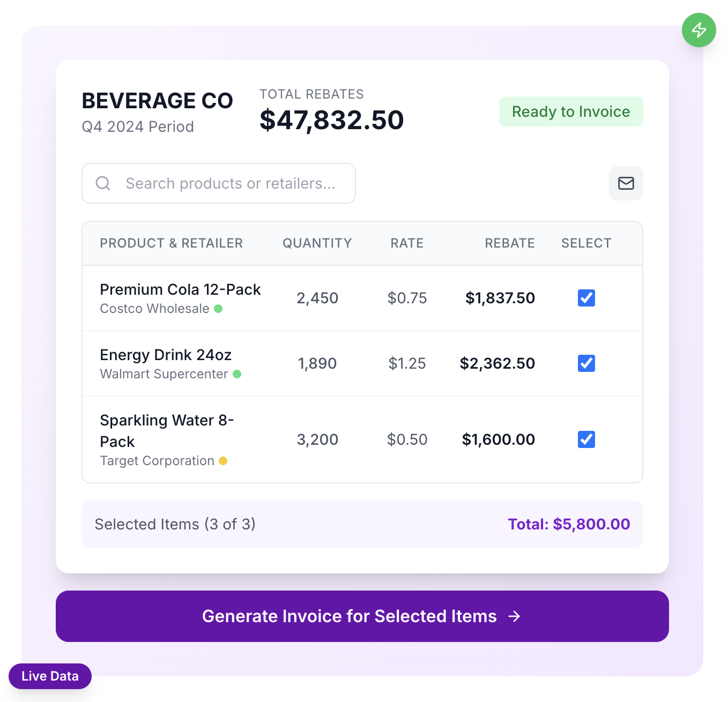Click the arrow icon inside the invoice button
The height and width of the screenshot is (702, 728).
(x=515, y=616)
